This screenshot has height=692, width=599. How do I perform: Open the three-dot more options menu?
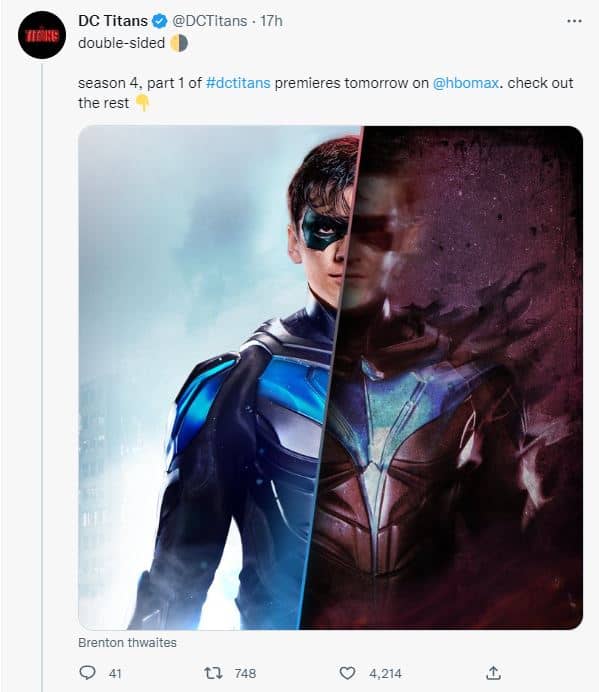click(x=574, y=21)
